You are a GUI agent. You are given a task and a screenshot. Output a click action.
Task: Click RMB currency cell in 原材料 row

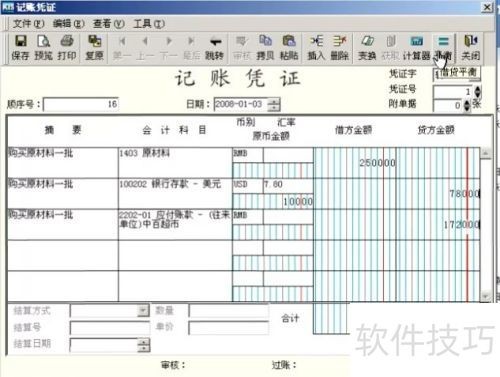pyautogui.click(x=248, y=154)
